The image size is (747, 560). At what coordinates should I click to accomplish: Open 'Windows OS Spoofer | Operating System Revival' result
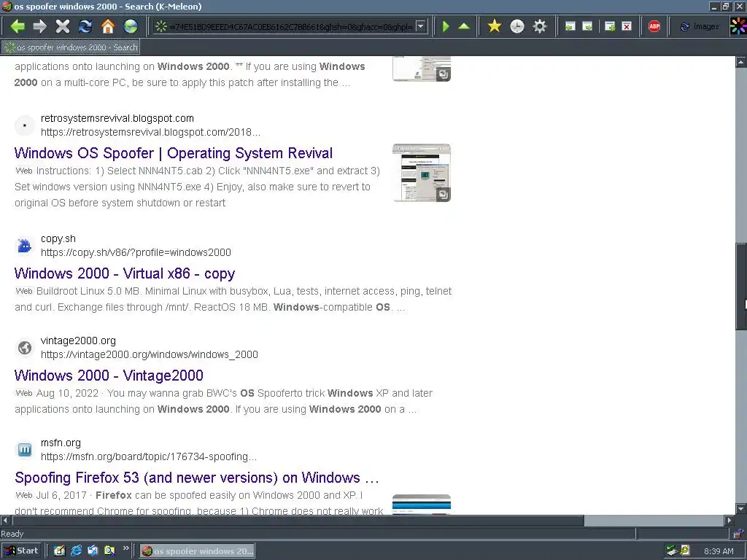click(x=174, y=153)
